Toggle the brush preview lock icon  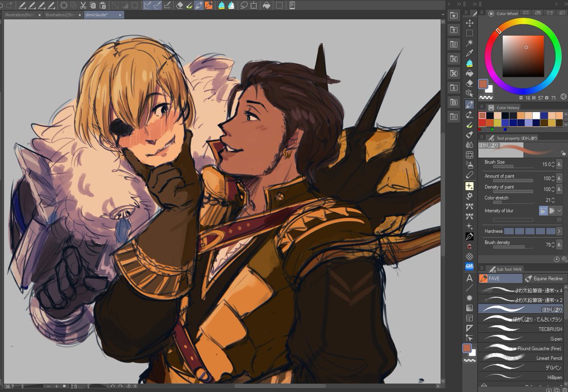(563, 153)
